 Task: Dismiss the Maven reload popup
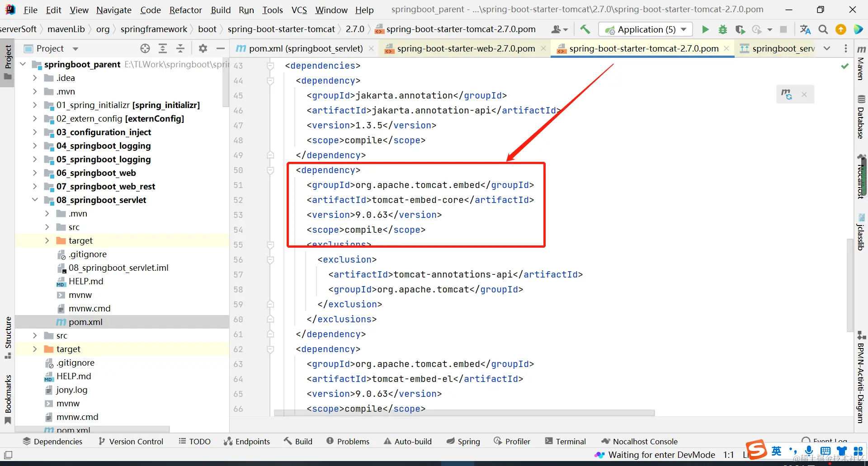pos(804,94)
